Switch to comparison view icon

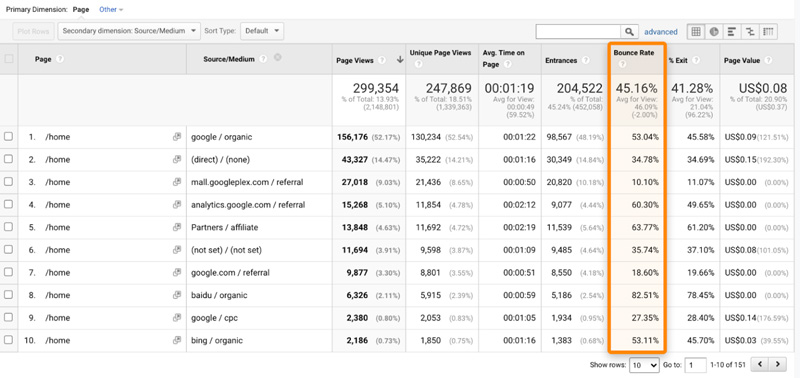[749, 32]
